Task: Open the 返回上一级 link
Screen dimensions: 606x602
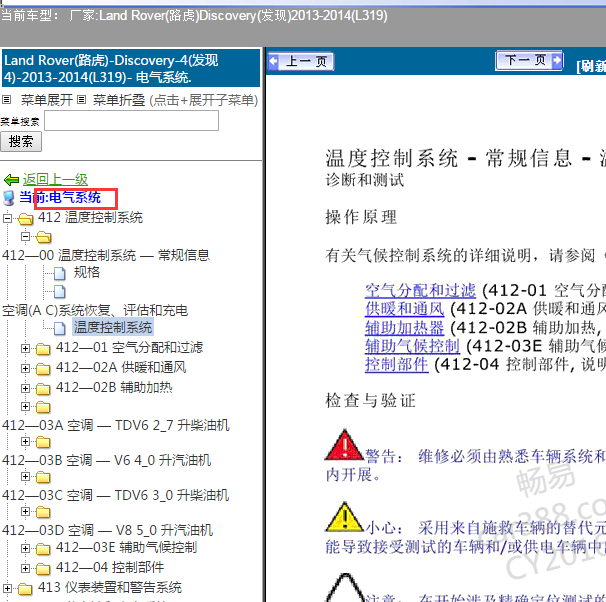Action: 55,179
